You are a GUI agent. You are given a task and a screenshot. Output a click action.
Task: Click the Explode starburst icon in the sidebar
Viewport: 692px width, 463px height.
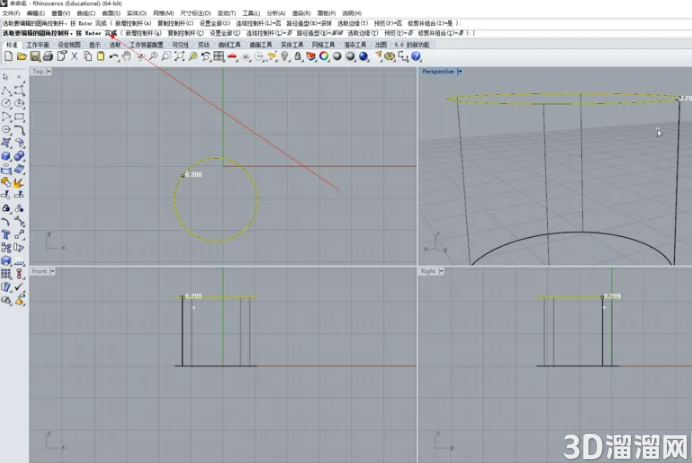coord(19,182)
